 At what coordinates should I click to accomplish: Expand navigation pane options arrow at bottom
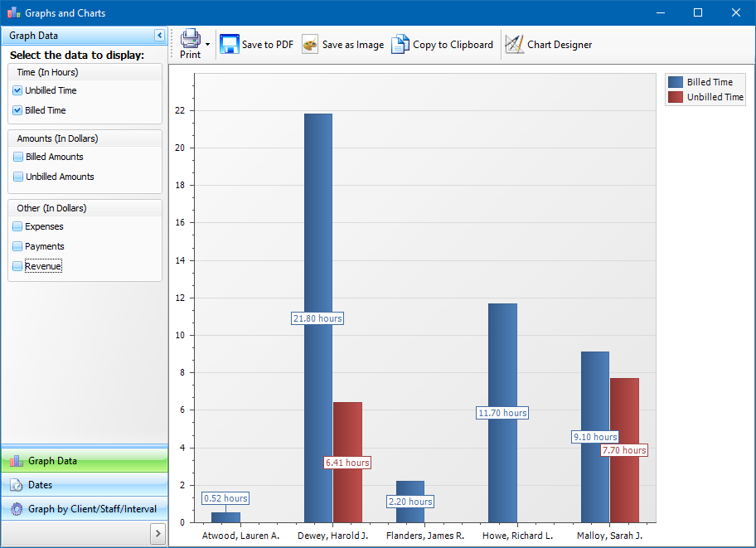click(x=157, y=534)
